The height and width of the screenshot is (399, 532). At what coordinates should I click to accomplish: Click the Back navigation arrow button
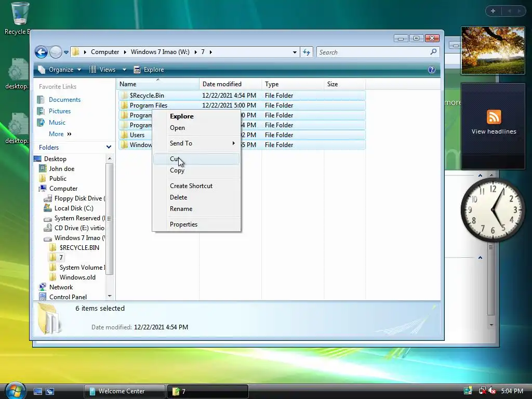[42, 52]
